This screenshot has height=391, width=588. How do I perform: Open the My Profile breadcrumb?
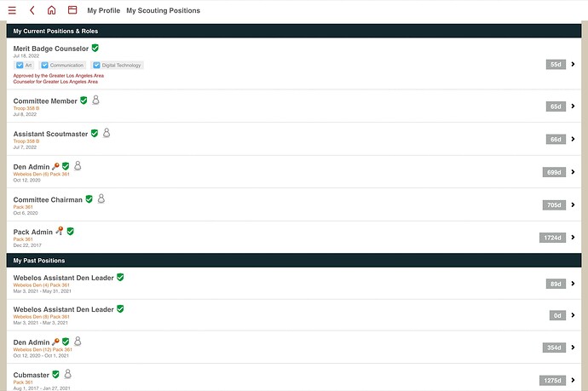click(103, 10)
